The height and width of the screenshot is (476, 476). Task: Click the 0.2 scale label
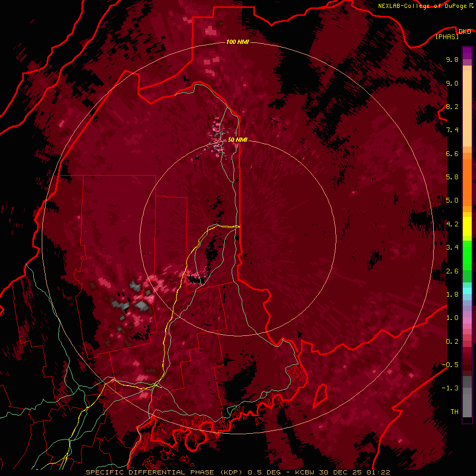point(452,342)
